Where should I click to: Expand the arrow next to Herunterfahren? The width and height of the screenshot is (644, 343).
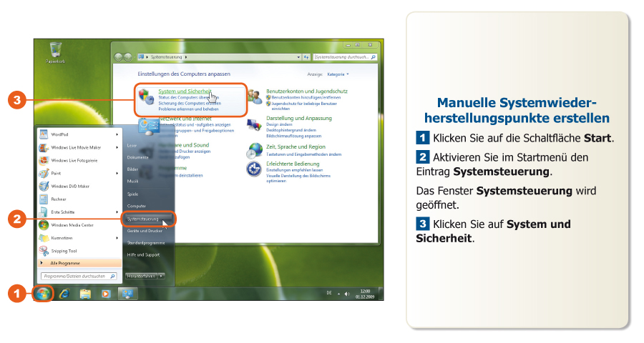coord(162,275)
